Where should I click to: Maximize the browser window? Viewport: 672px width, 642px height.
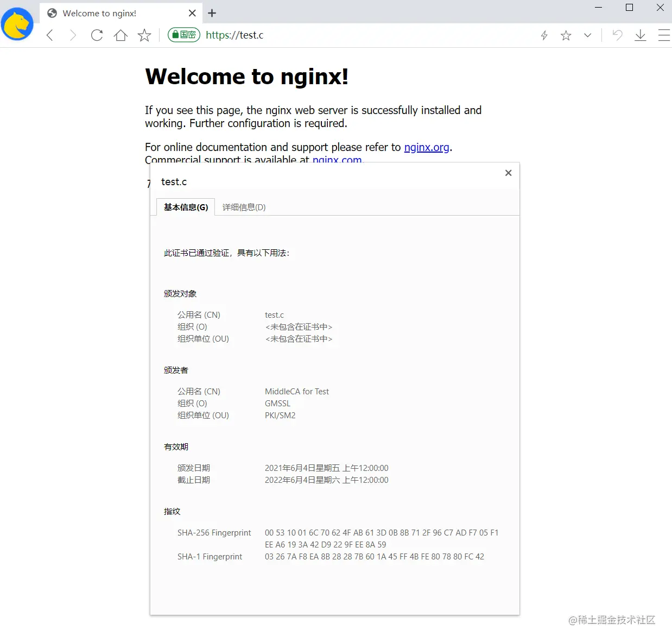[630, 8]
